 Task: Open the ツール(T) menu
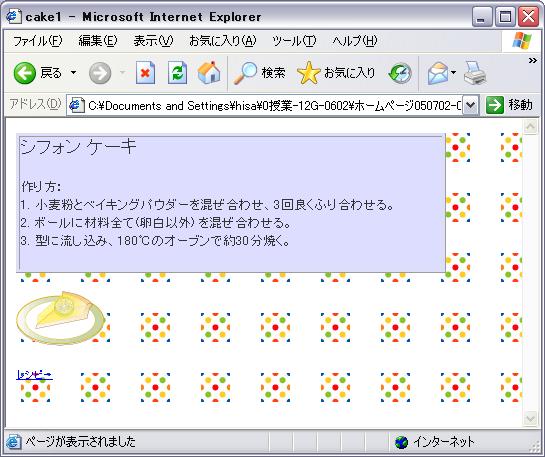[x=294, y=41]
